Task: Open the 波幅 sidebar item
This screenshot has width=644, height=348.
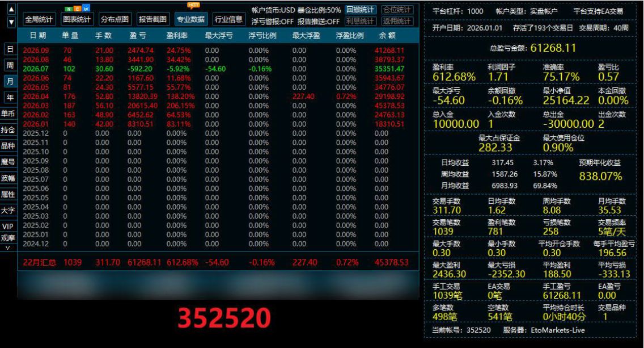Action: click(x=8, y=178)
